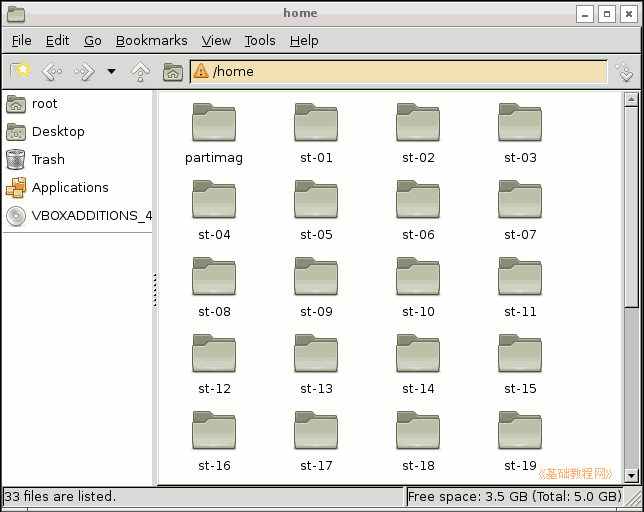Select the partimag folder
This screenshot has height=512, width=644.
coord(214,134)
